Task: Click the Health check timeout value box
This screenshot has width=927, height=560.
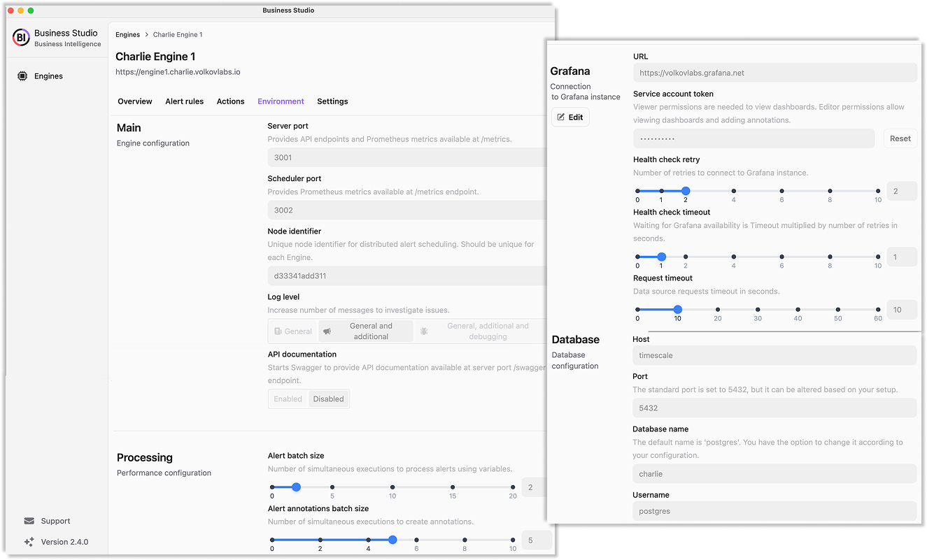Action: pyautogui.click(x=902, y=257)
